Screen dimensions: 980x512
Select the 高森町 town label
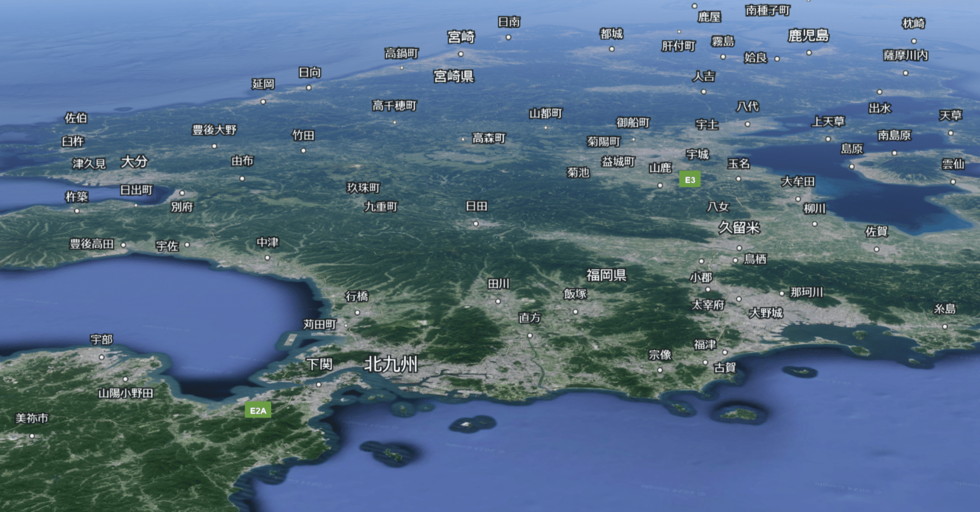click(489, 138)
